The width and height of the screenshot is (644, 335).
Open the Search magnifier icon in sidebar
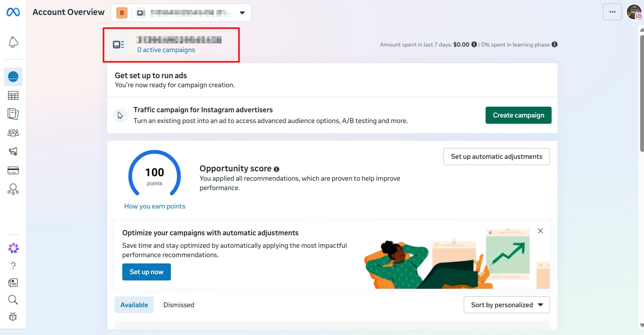(13, 300)
